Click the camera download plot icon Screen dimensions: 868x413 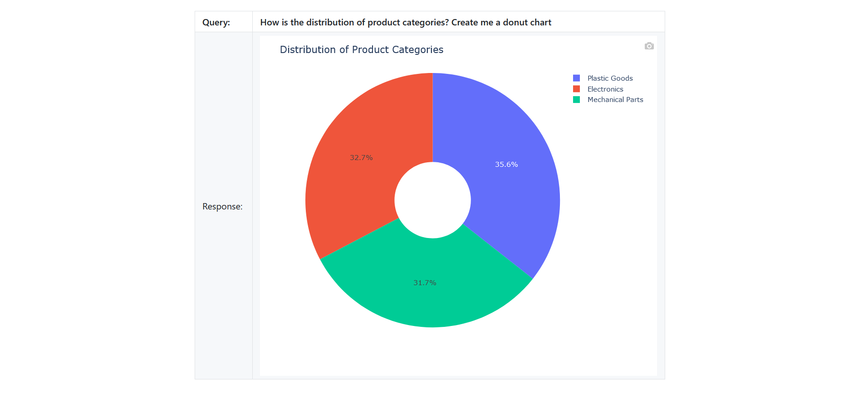649,46
